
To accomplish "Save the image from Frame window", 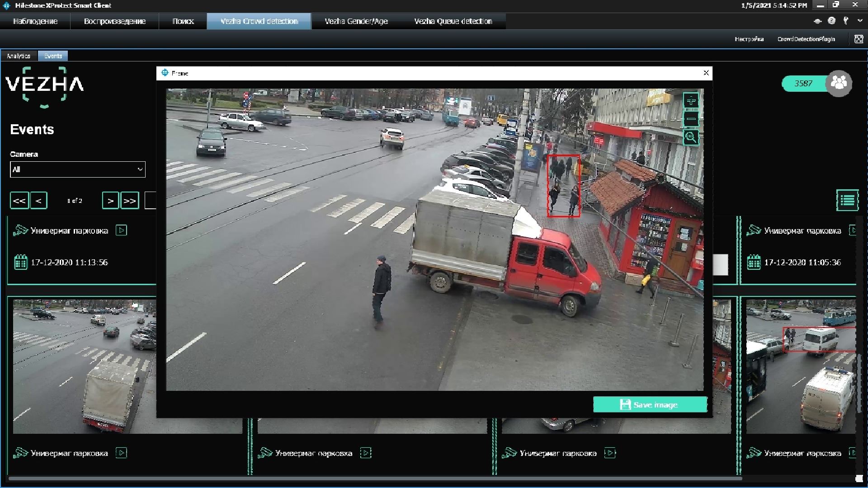I will point(650,404).
